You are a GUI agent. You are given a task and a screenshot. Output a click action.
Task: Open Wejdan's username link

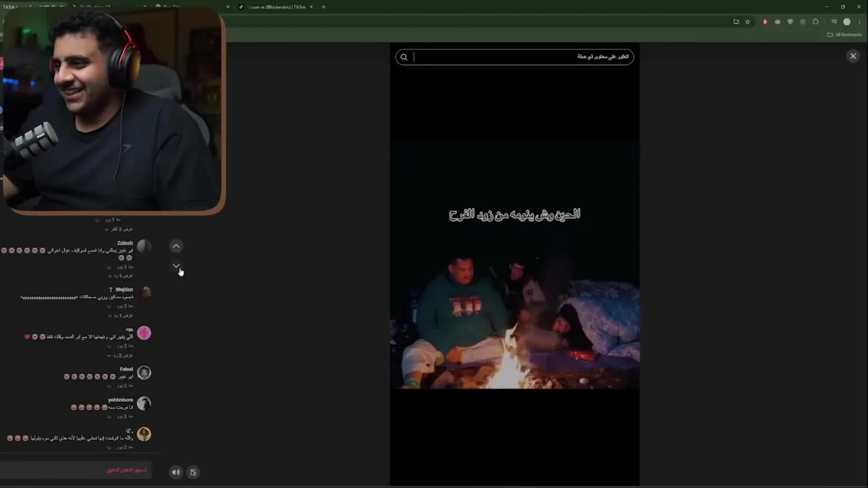tap(123, 289)
